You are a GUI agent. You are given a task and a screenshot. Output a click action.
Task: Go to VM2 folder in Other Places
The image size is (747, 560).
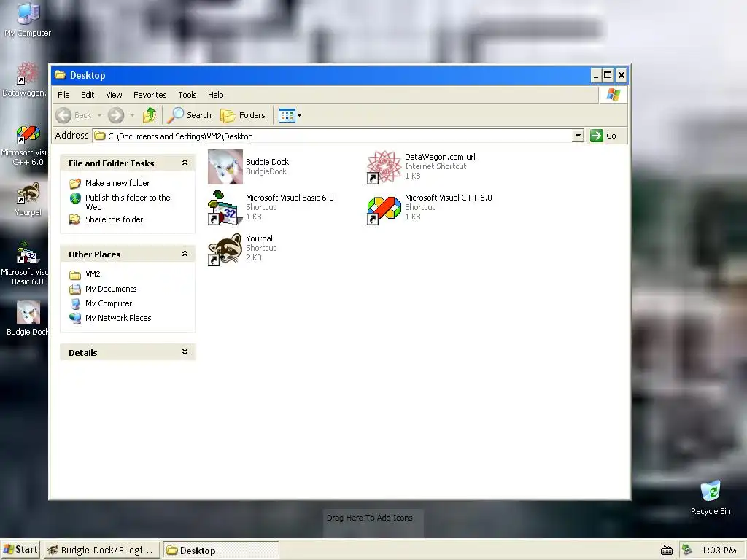click(x=93, y=274)
